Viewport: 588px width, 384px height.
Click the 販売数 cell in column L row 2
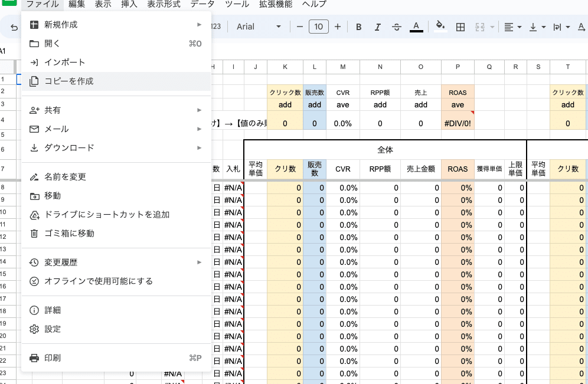click(x=315, y=93)
